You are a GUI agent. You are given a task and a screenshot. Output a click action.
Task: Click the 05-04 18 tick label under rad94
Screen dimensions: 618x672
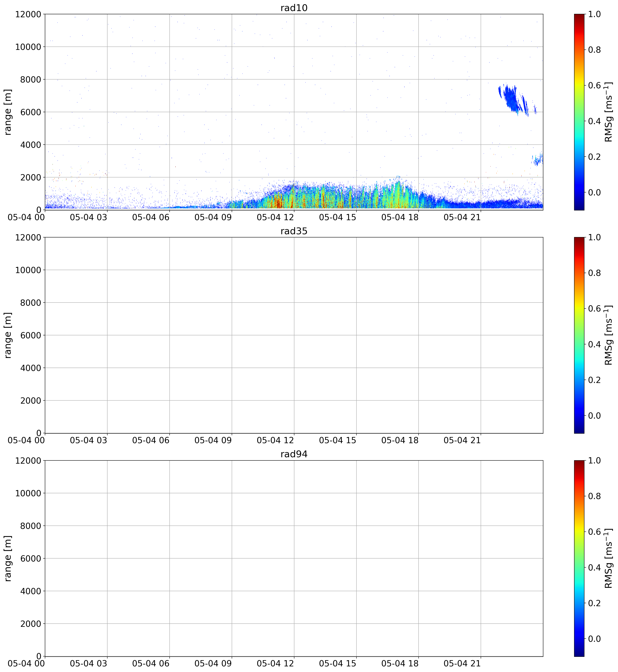click(x=400, y=664)
